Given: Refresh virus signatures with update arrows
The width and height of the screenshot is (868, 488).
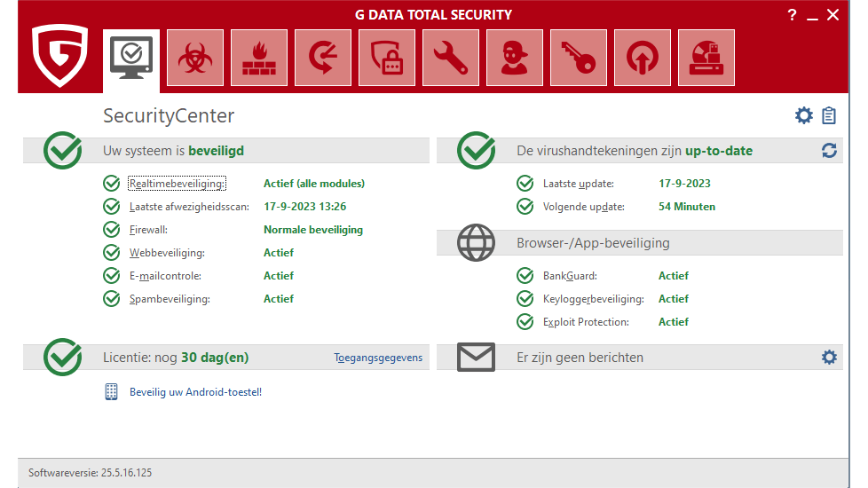Looking at the screenshot, I should (x=829, y=151).
